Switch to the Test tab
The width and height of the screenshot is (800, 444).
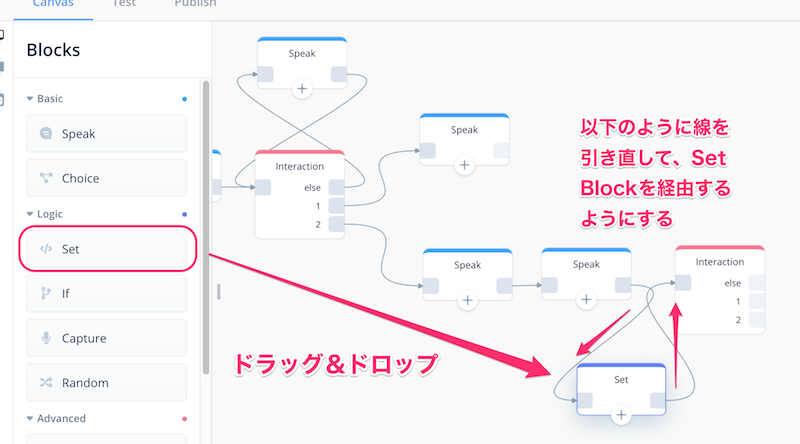point(124,4)
